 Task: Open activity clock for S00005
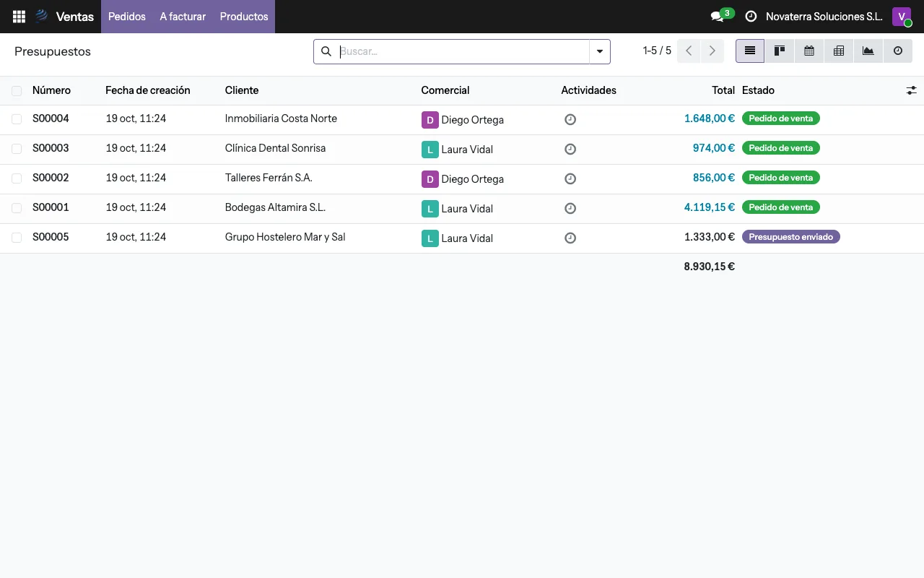point(570,238)
